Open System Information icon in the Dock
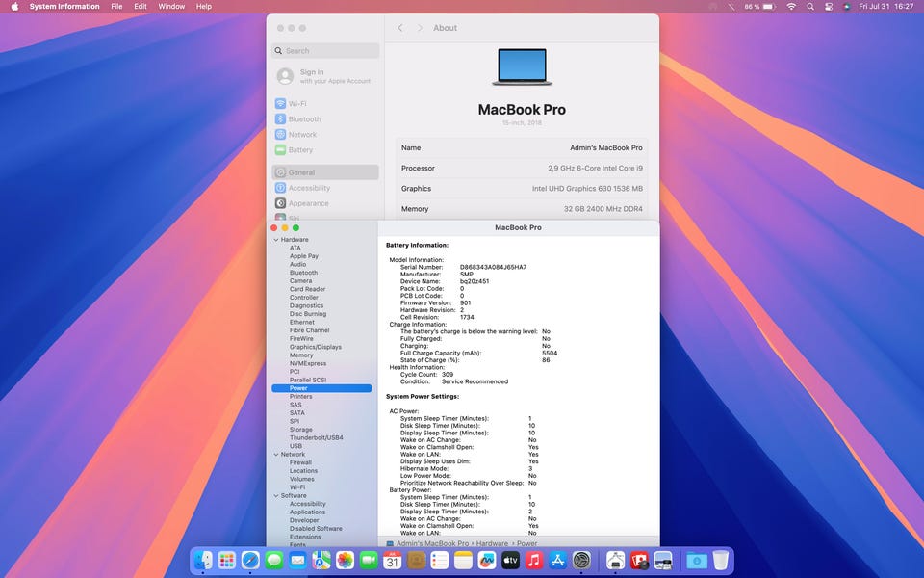 615,560
